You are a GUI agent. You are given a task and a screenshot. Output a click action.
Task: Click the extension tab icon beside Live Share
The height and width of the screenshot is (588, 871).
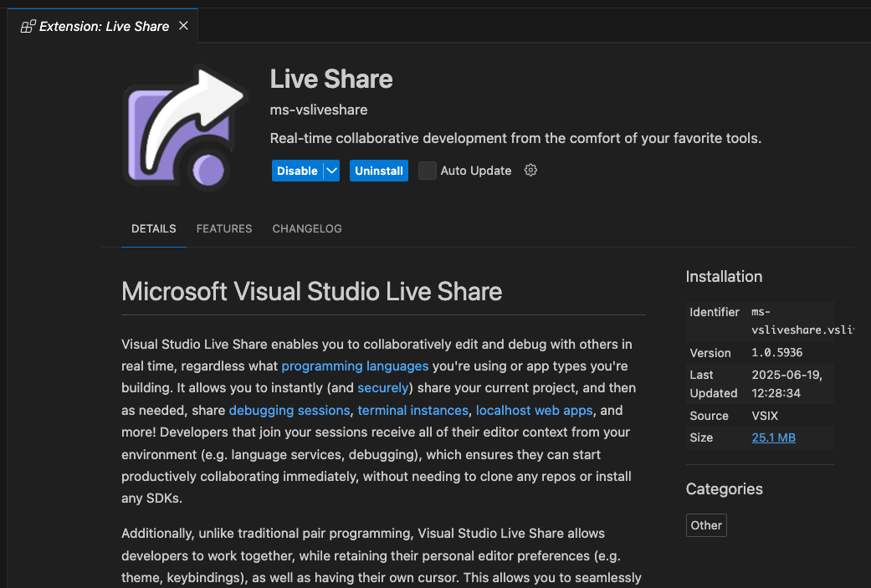tap(28, 26)
